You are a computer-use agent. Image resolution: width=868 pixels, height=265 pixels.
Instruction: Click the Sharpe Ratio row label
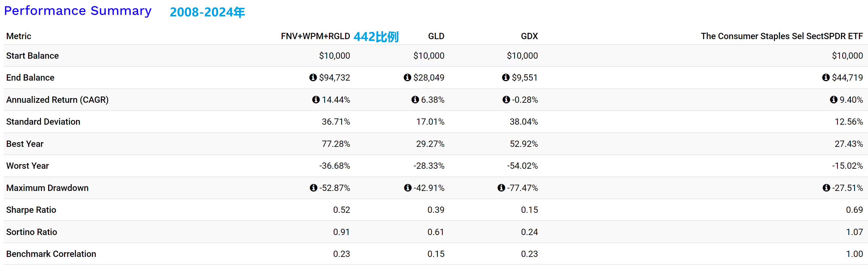pyautogui.click(x=31, y=210)
